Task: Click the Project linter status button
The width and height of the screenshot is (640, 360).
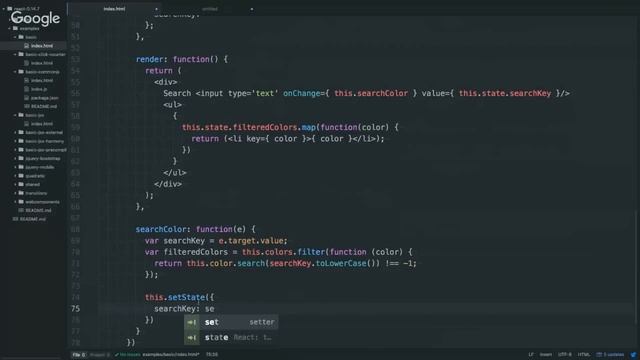Action: click(99, 354)
